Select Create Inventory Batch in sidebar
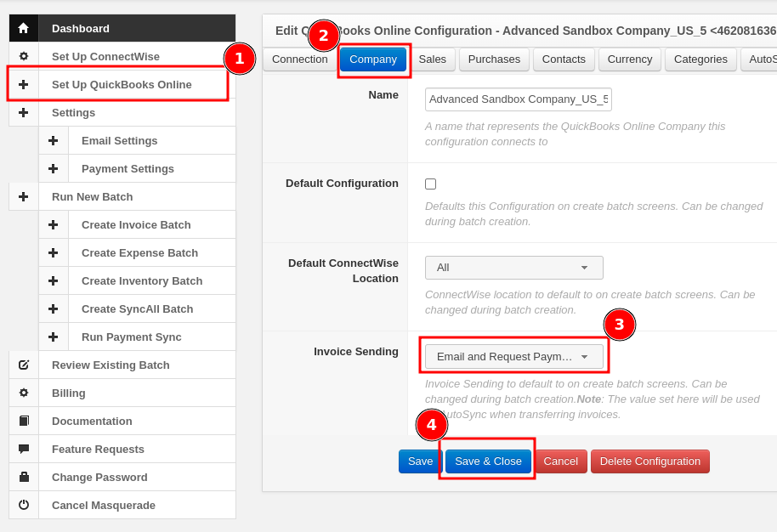The height and width of the screenshot is (532, 777). [x=151, y=280]
